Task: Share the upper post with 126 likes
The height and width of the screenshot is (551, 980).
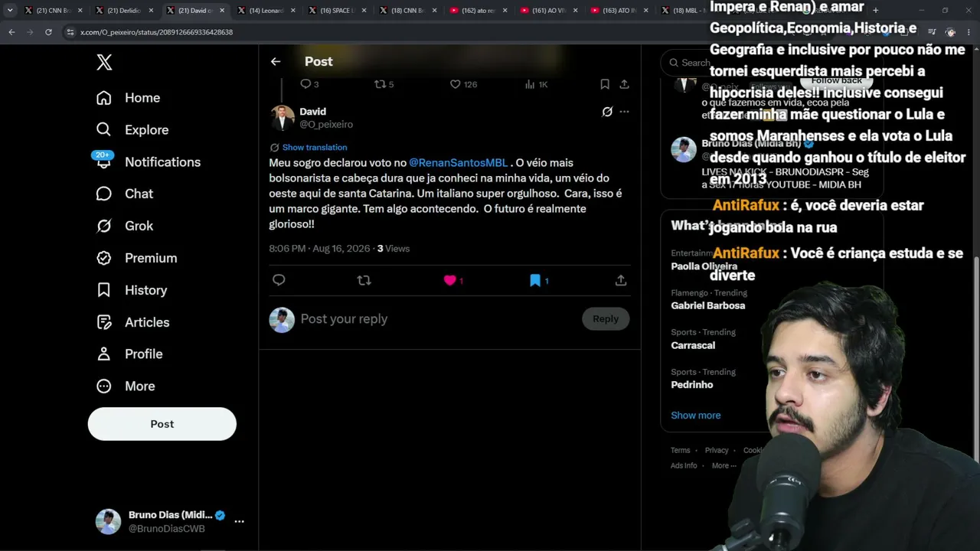Action: pos(624,84)
